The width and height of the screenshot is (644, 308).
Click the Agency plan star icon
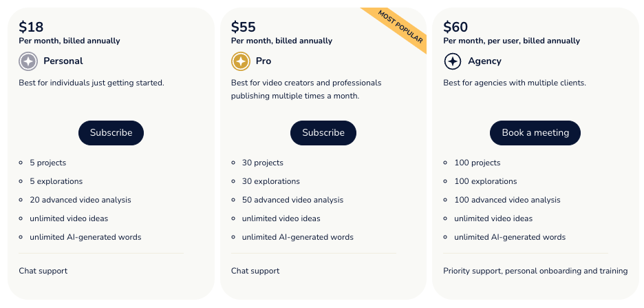pyautogui.click(x=453, y=61)
